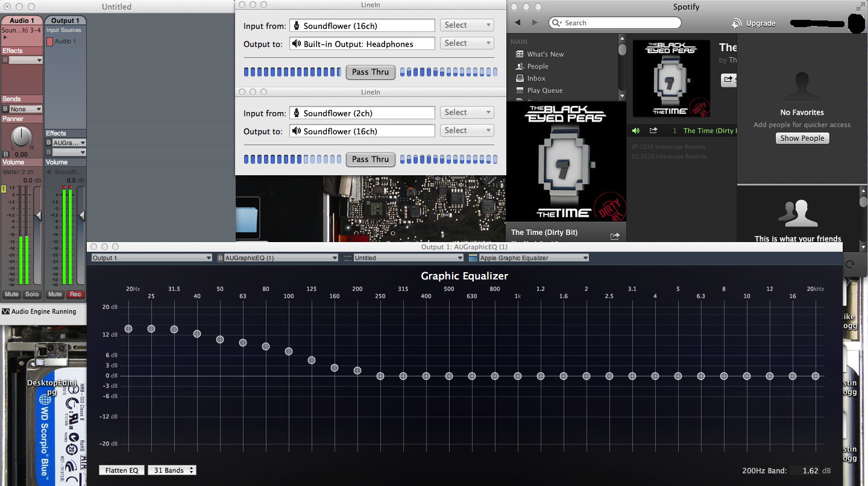This screenshot has height=486, width=868.
Task: Click the Spotify search magnifier icon
Action: click(x=558, y=23)
